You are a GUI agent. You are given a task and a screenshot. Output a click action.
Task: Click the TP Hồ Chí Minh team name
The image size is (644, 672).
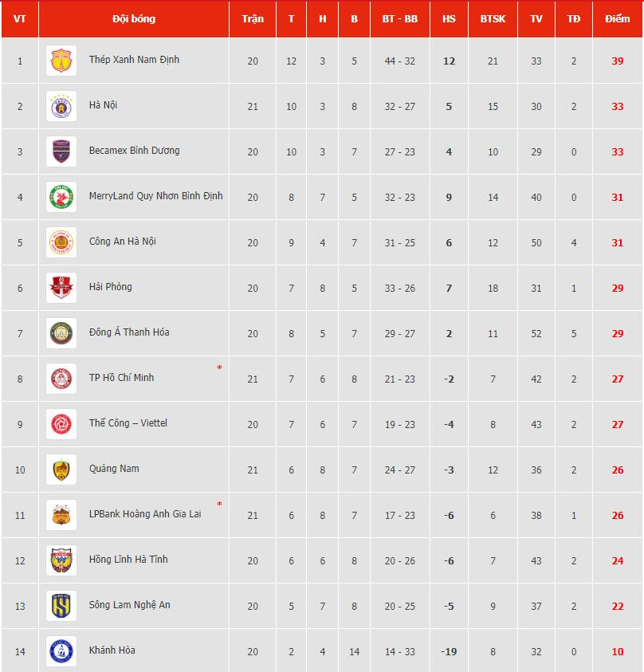[x=121, y=378]
